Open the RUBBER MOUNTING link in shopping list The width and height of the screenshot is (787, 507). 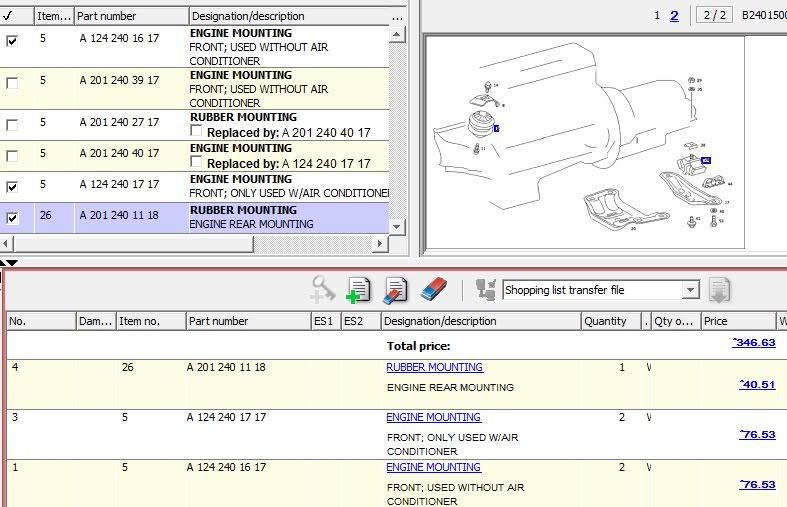pyautogui.click(x=435, y=367)
